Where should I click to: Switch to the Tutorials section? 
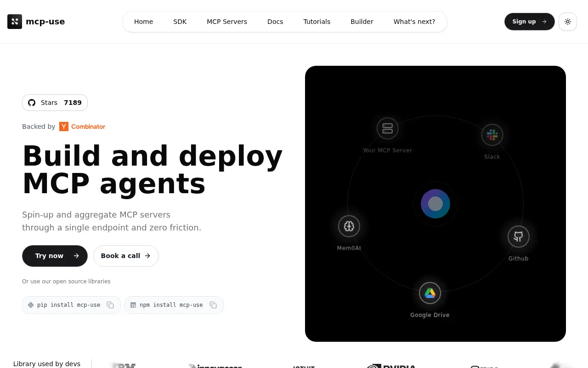coord(317,21)
